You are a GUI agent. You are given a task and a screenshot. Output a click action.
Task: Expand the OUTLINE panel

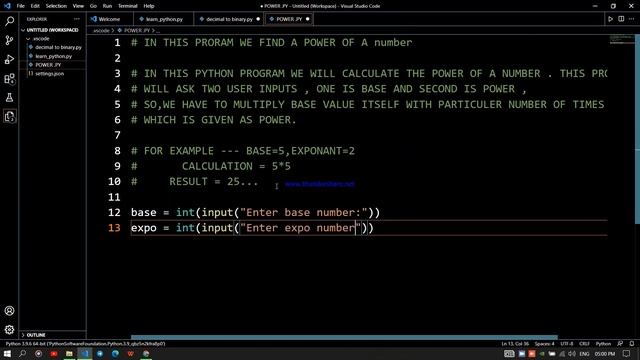(36, 335)
